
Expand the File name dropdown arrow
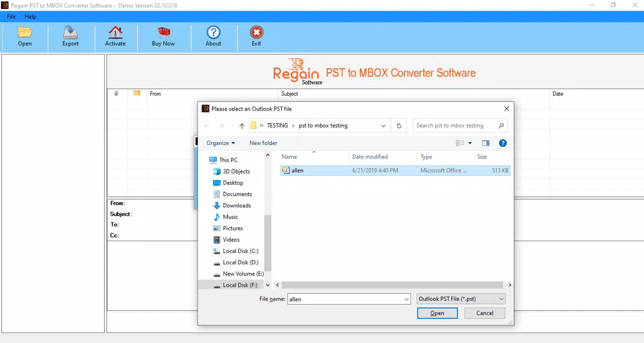pyautogui.click(x=407, y=299)
